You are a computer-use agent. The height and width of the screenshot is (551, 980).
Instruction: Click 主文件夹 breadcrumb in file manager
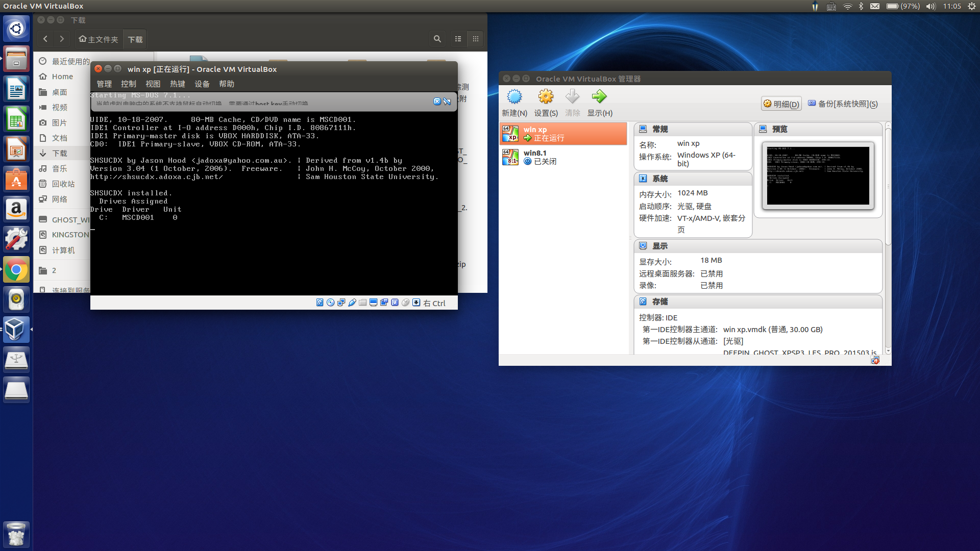pyautogui.click(x=99, y=39)
